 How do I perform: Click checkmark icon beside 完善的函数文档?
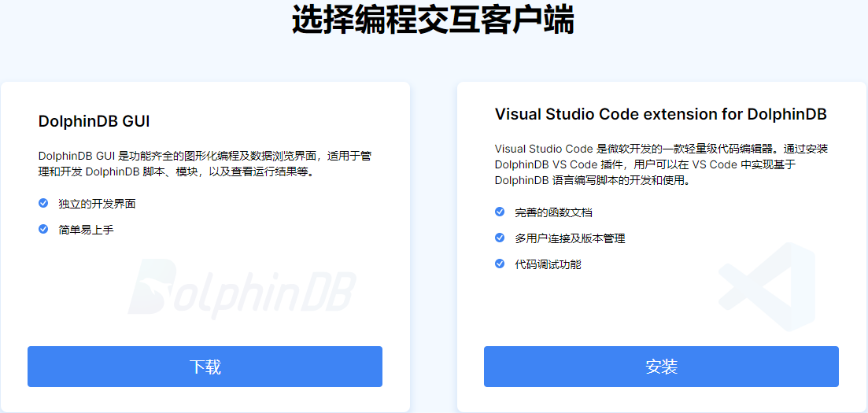coord(500,212)
